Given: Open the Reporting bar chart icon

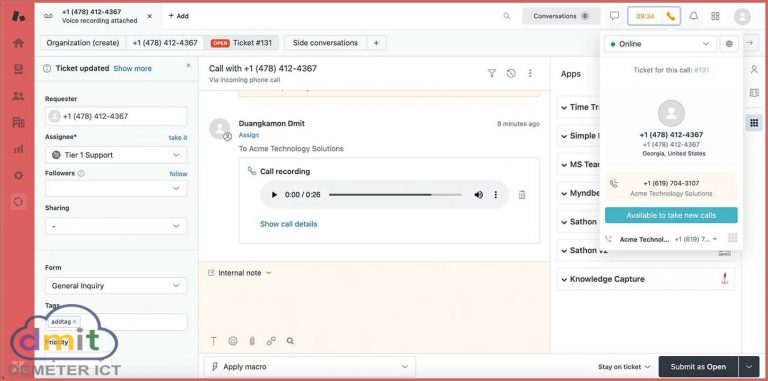Looking at the screenshot, I should coord(18,149).
